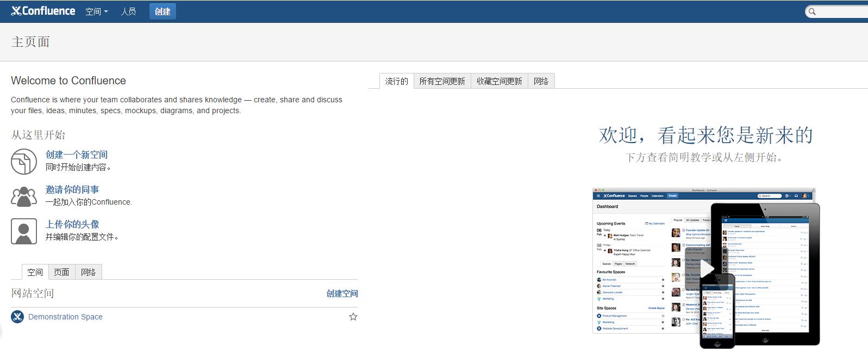This screenshot has width=868, height=363.
Task: Click the create space page icon
Action: coord(24,162)
